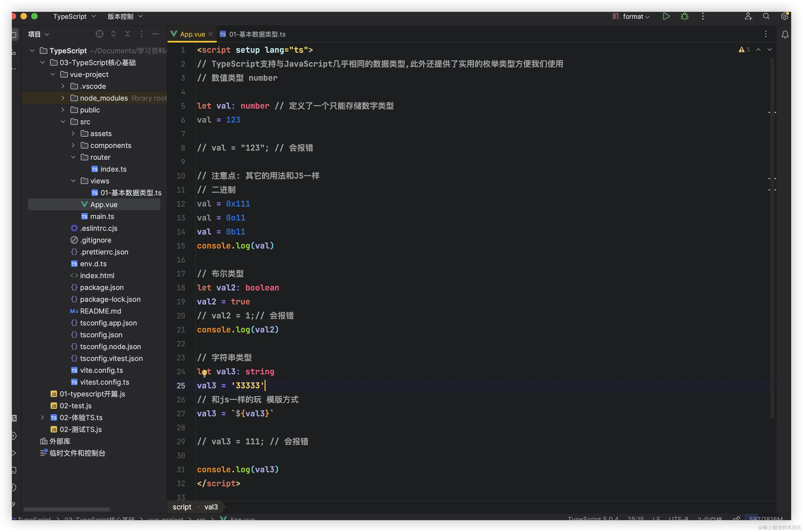Collapse all project tree nodes

pyautogui.click(x=128, y=34)
